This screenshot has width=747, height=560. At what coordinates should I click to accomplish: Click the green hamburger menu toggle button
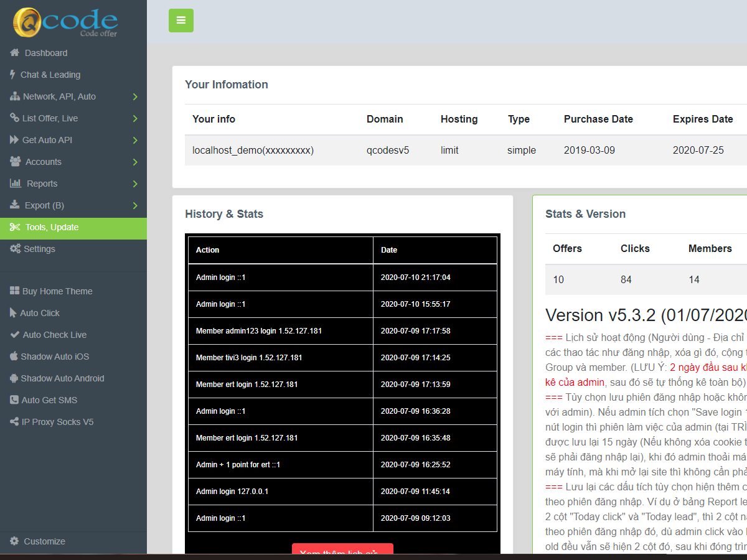(x=181, y=21)
